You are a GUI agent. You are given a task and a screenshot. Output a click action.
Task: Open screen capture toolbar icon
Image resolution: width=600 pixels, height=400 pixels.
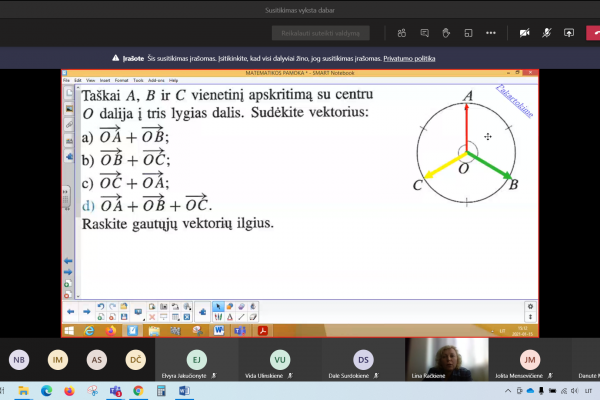tap(164, 307)
